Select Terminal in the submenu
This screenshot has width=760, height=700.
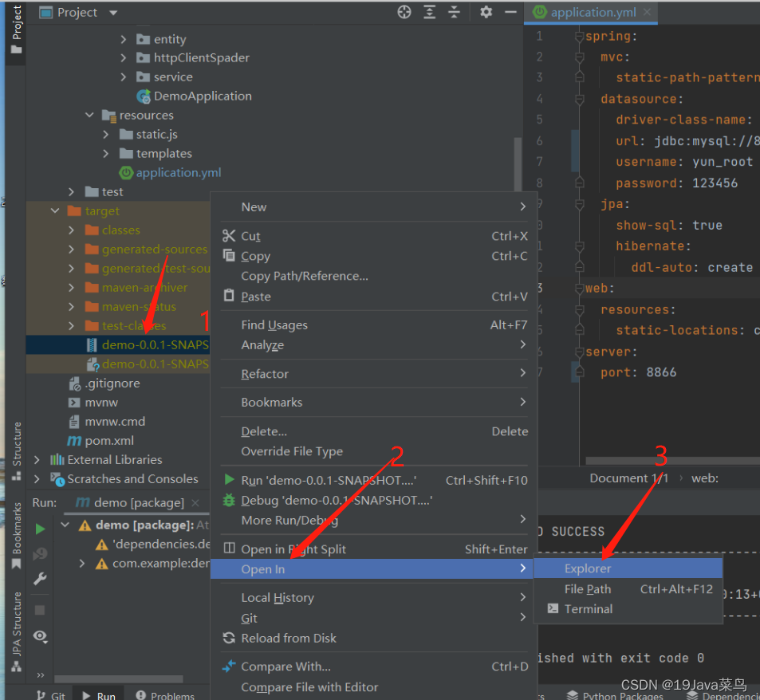628,609
